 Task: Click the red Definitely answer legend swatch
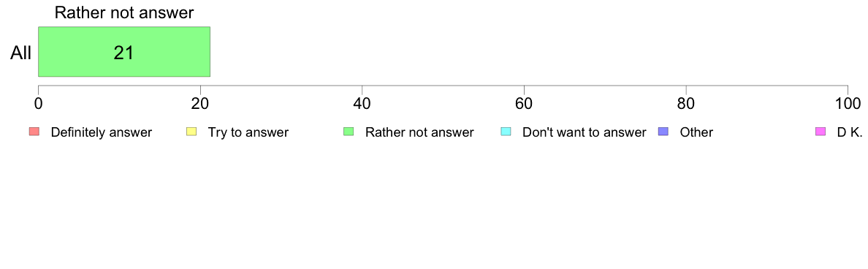pos(34,132)
